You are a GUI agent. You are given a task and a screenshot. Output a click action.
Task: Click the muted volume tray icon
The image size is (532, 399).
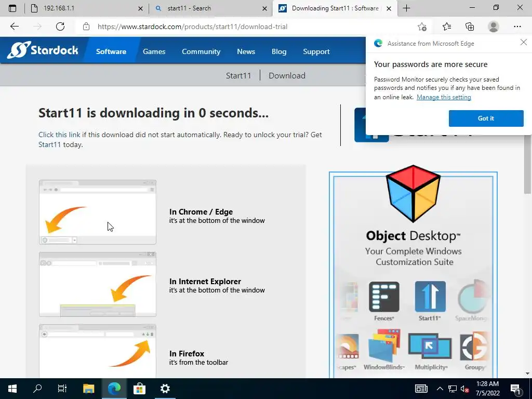pyautogui.click(x=464, y=389)
